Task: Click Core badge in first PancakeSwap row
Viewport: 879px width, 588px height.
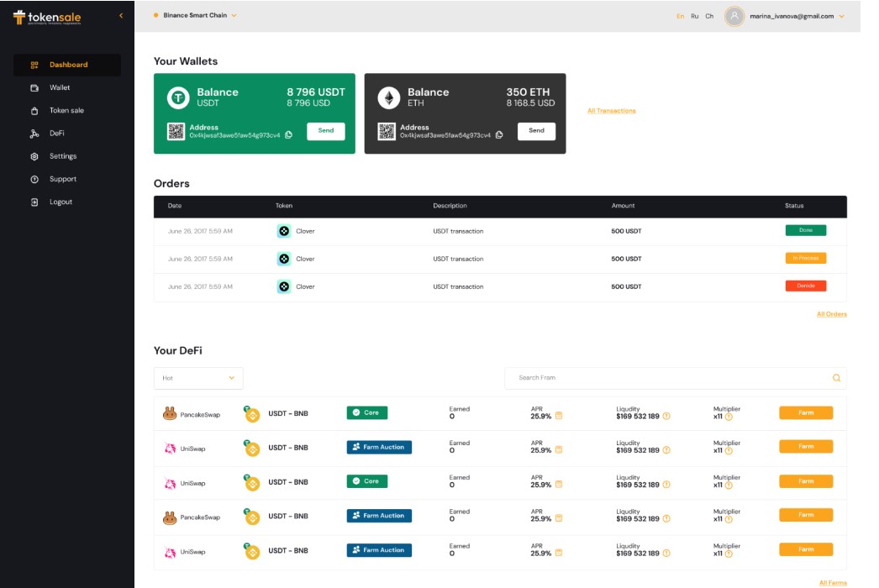Action: (367, 412)
